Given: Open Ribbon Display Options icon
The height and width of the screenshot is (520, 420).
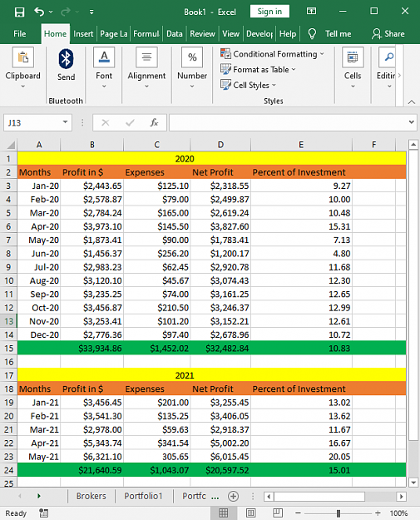Looking at the screenshot, I should click(311, 12).
